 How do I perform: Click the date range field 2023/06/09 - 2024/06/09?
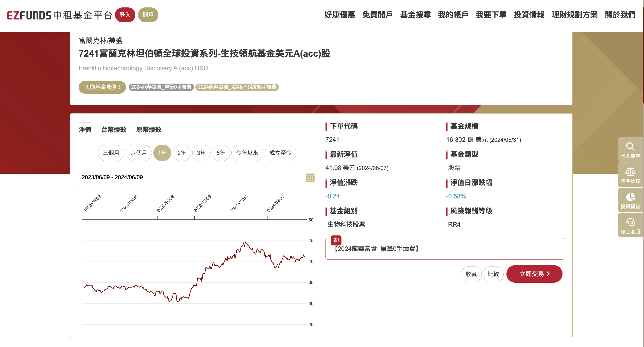tap(198, 177)
